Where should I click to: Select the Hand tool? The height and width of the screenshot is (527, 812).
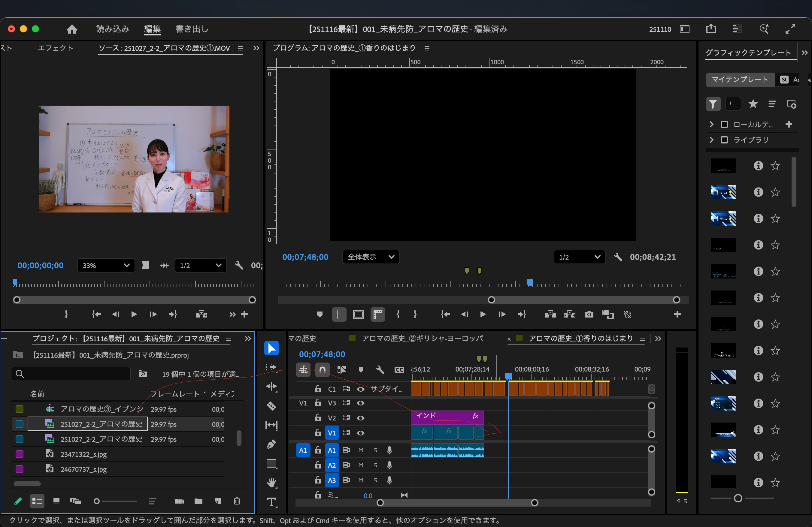[x=271, y=482]
